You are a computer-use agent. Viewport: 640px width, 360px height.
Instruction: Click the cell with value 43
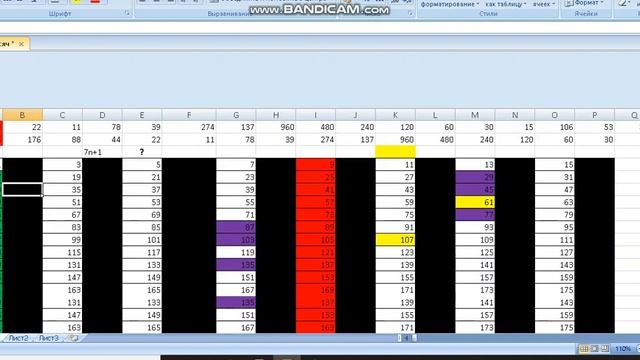point(395,189)
